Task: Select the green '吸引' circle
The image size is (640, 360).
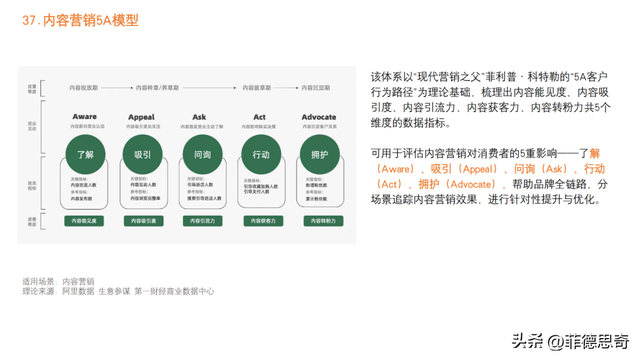Action: pyautogui.click(x=143, y=155)
